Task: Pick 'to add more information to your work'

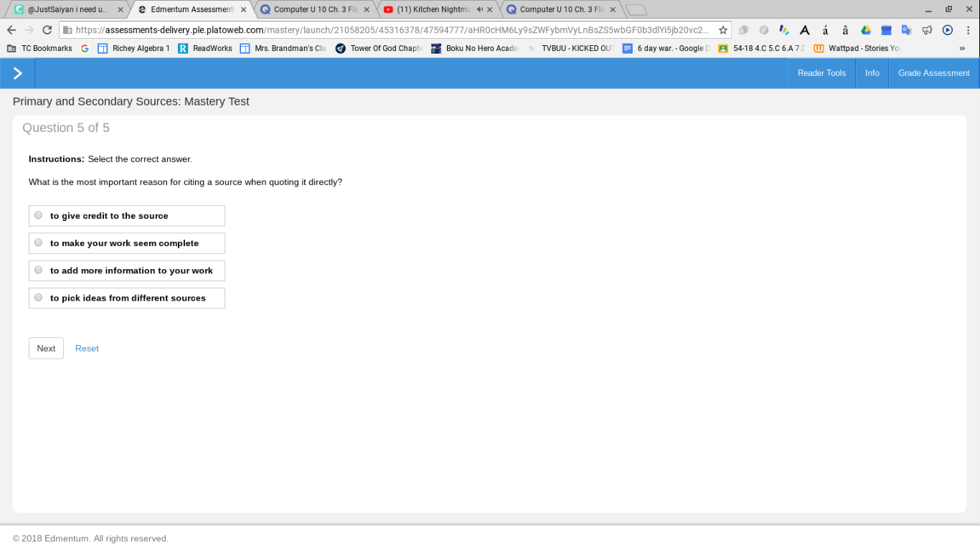Action: point(127,270)
